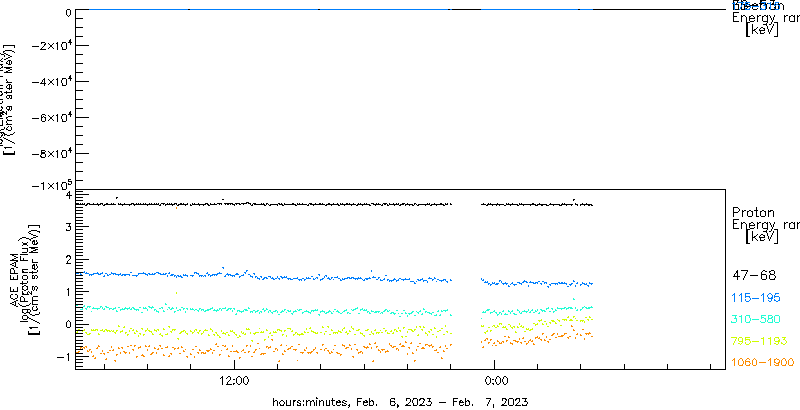The image size is (800, 410).
Task: Click the lower plot y-axis label 4
Action: [67, 195]
